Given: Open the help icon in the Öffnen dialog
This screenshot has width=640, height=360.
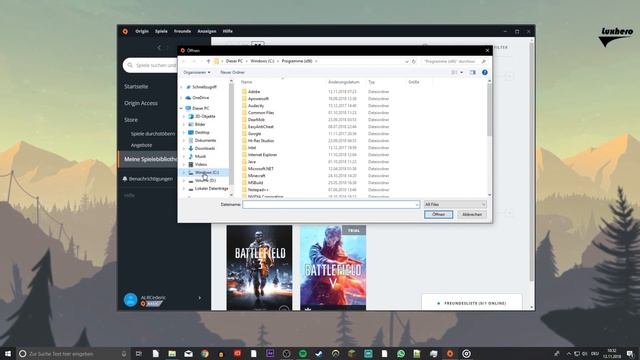Looking at the screenshot, I should point(484,72).
